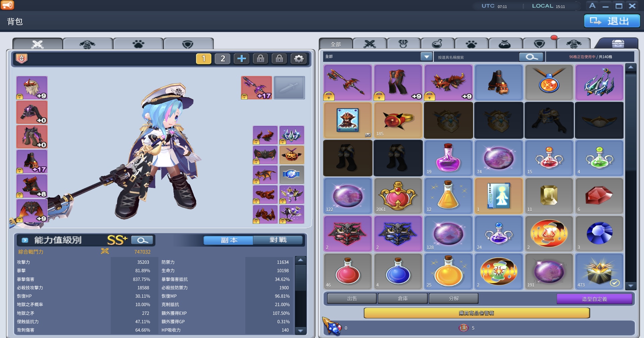Click the magnifier beside the SS+ rating
The width and height of the screenshot is (644, 338).
tap(142, 240)
